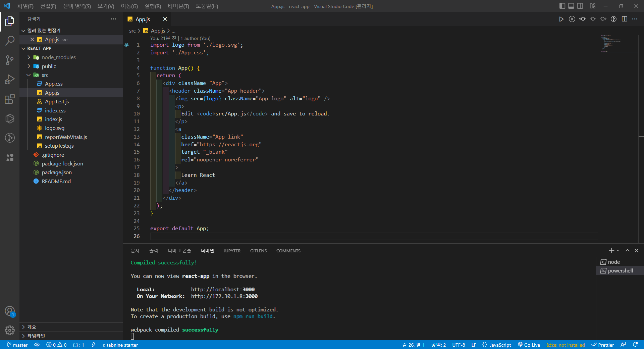Expand the 개요 outline section
Screen dimensions: 644x349
(x=71, y=327)
